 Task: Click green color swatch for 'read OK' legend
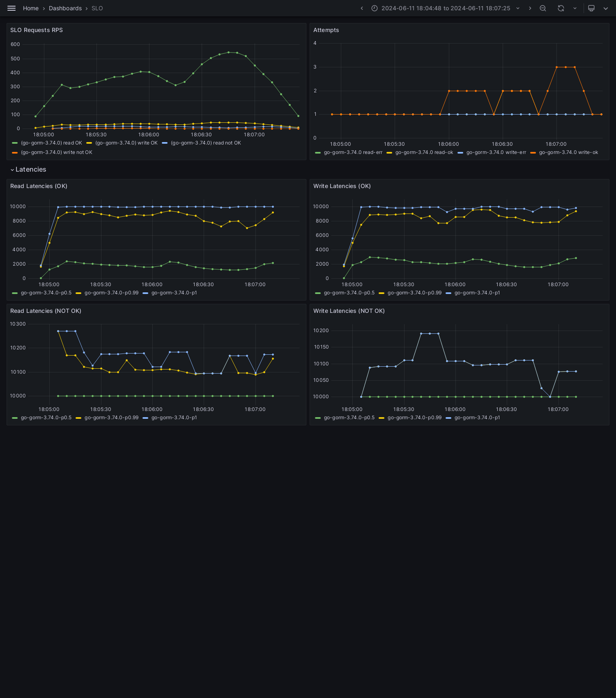coord(15,143)
